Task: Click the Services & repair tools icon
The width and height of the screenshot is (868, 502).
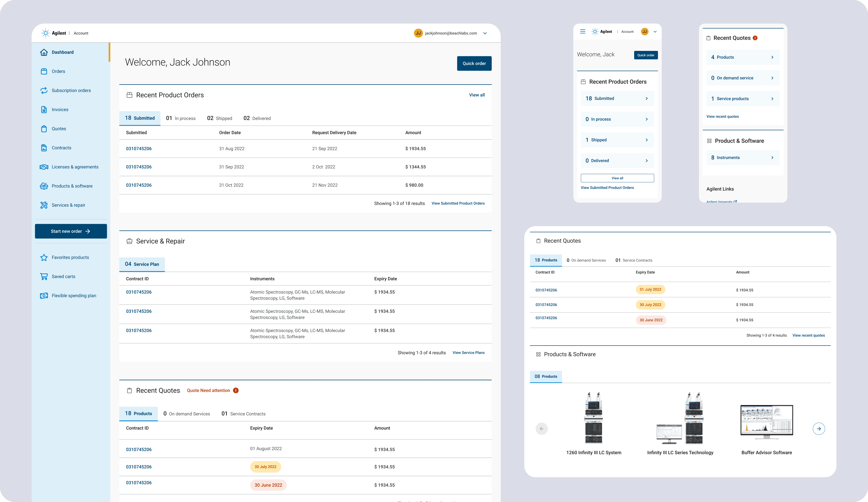Action: tap(44, 205)
